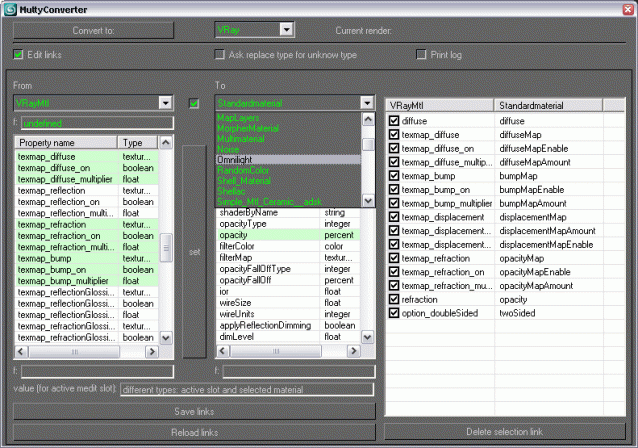
Task: Close the MultyConverter window
Action: coord(628,9)
